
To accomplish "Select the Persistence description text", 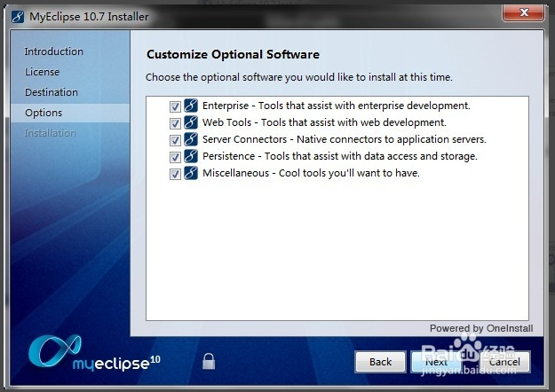I will click(340, 156).
